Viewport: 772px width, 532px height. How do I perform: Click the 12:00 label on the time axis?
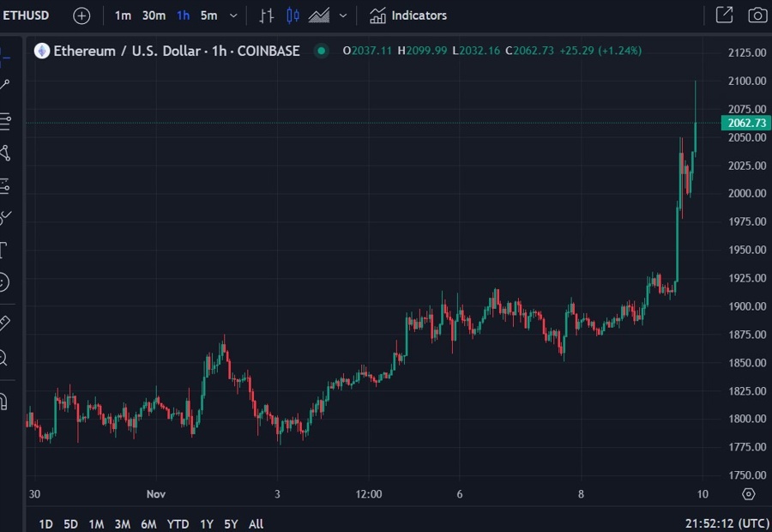click(369, 494)
